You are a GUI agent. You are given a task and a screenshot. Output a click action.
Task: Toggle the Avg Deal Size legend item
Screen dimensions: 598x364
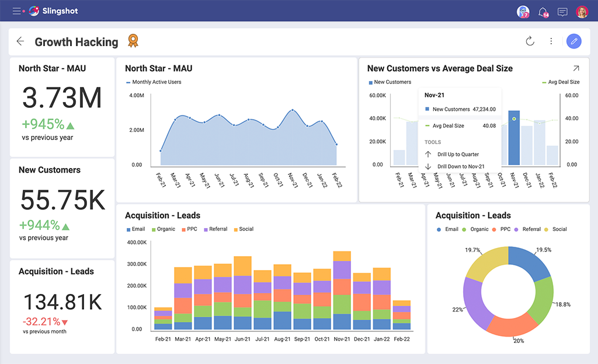tap(563, 82)
